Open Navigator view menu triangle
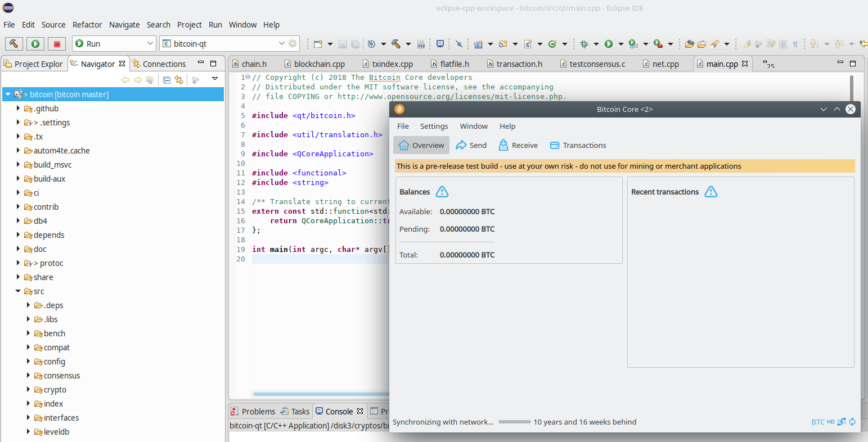The height and width of the screenshot is (442, 868). tap(215, 79)
